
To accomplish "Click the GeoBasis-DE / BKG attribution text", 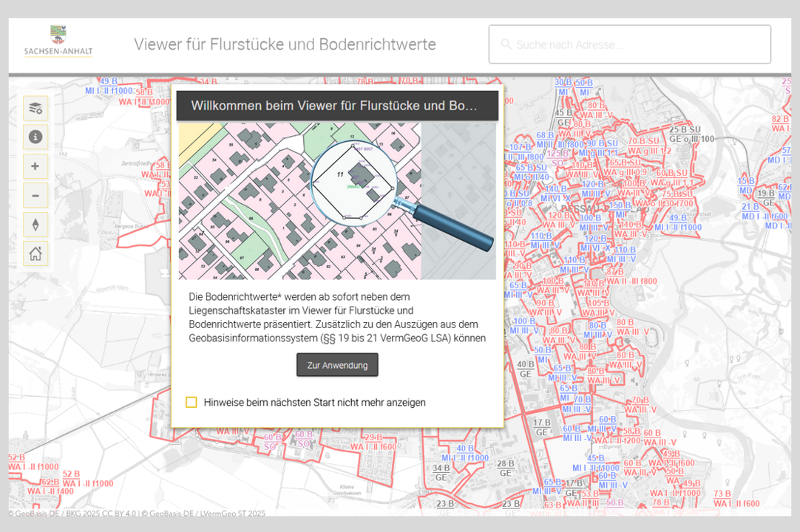I will pyautogui.click(x=72, y=513).
